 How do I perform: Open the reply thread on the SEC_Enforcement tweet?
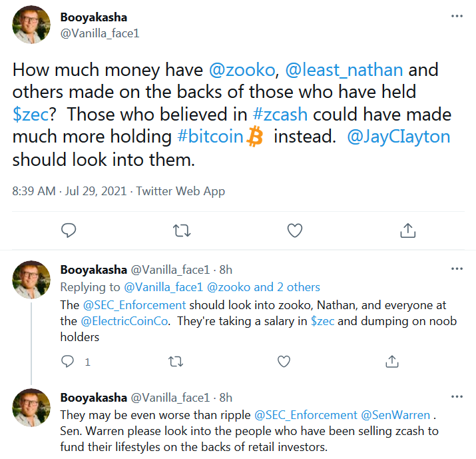67,362
